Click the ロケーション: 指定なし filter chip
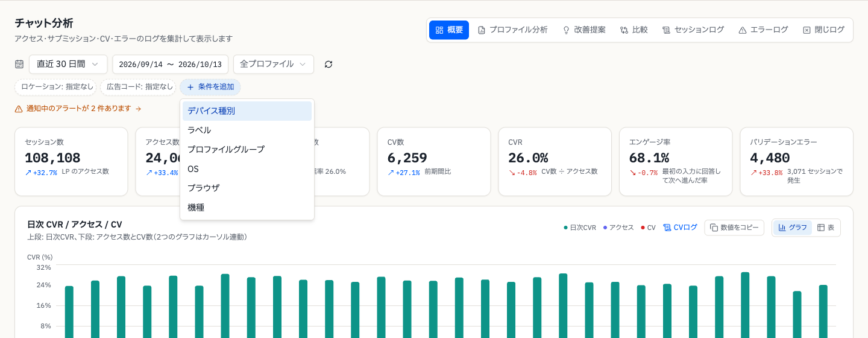The height and width of the screenshot is (338, 868). tap(55, 87)
